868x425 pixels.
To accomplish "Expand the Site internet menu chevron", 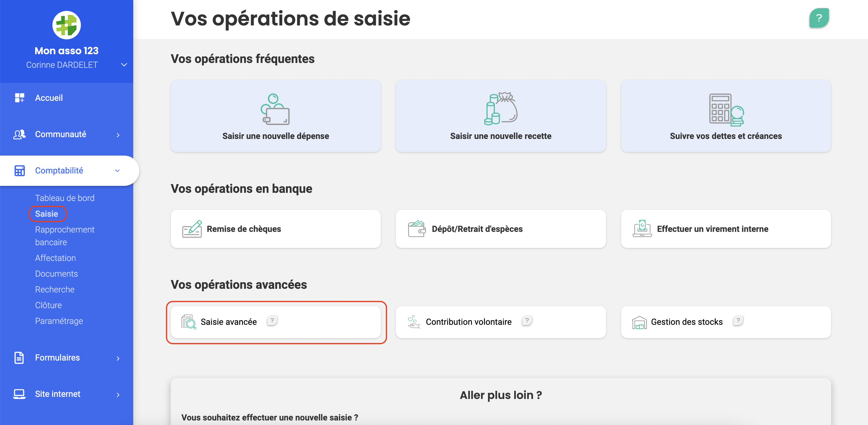I will coord(118,395).
